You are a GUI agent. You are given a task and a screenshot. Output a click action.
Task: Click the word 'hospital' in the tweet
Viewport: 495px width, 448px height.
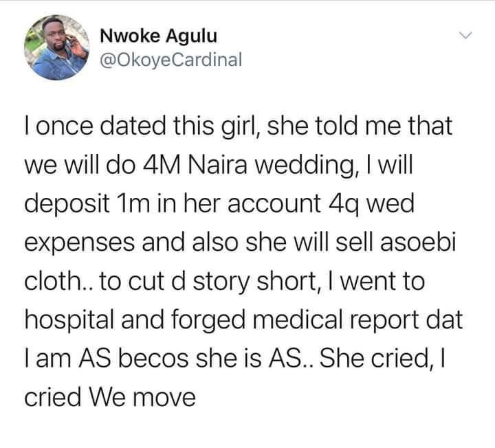click(69, 321)
